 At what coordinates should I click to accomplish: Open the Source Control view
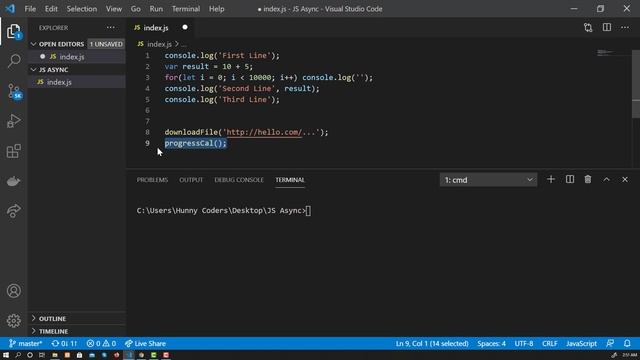coord(13,91)
